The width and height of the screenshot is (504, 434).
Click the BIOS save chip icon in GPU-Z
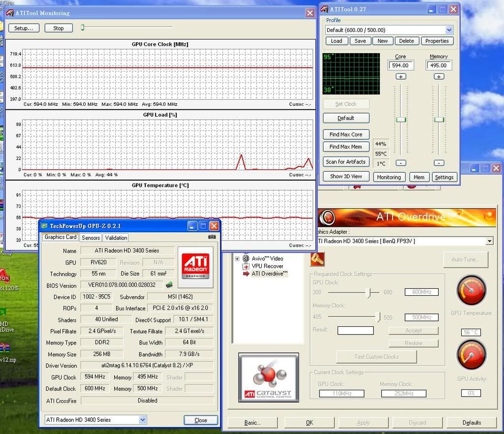tap(169, 284)
